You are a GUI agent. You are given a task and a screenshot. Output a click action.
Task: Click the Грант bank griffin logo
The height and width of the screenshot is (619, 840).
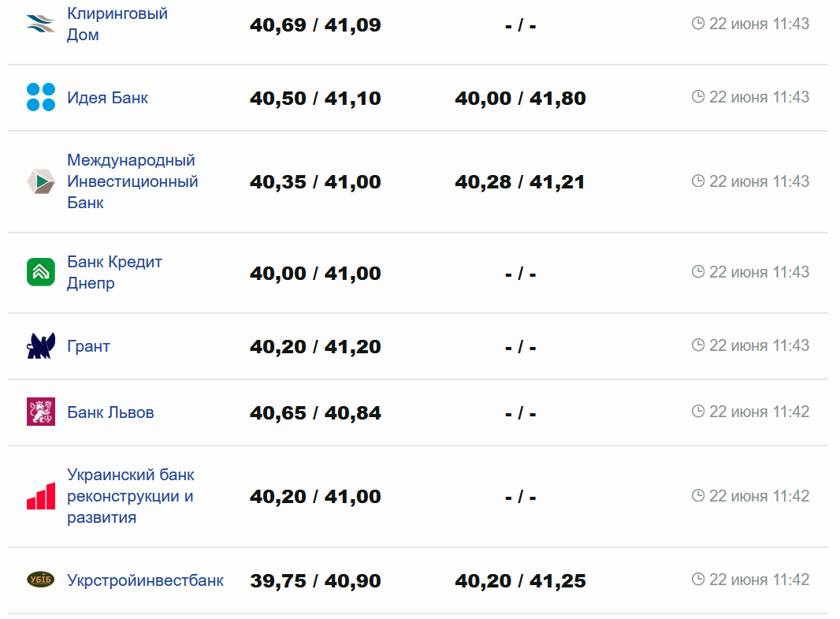tap(41, 345)
